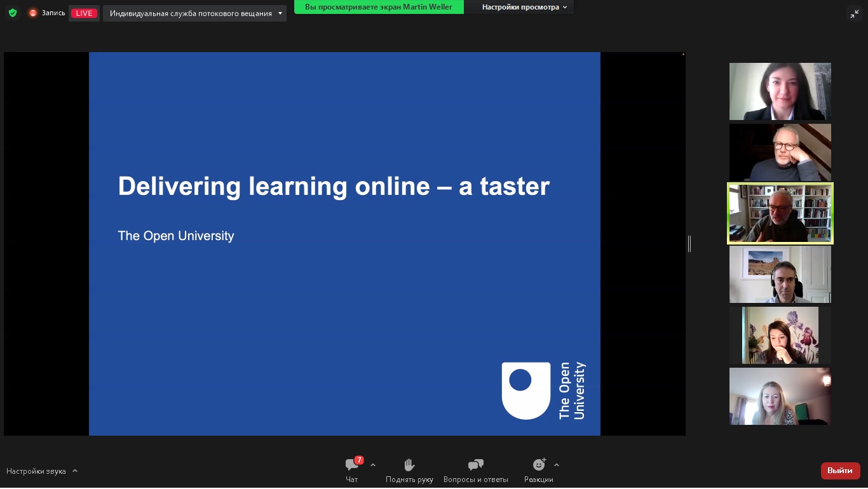868x489 pixels.
Task: Expand the chevron next to Chat
Action: (373, 465)
